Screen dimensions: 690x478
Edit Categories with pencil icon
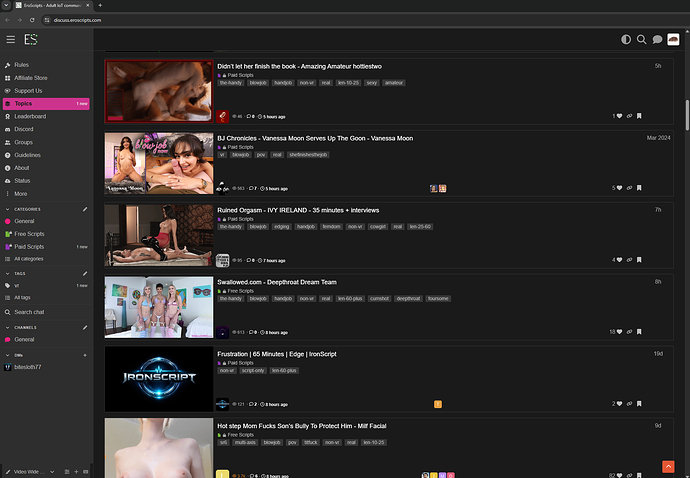pyautogui.click(x=85, y=209)
